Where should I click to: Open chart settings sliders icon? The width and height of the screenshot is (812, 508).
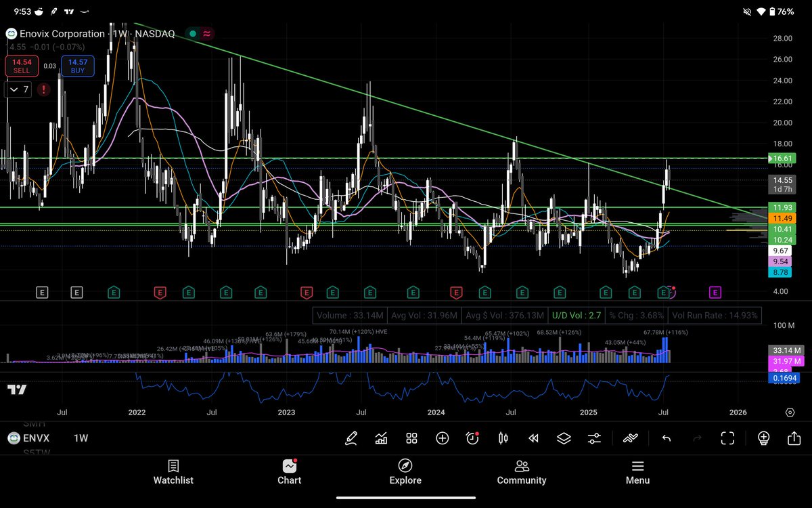click(594, 438)
